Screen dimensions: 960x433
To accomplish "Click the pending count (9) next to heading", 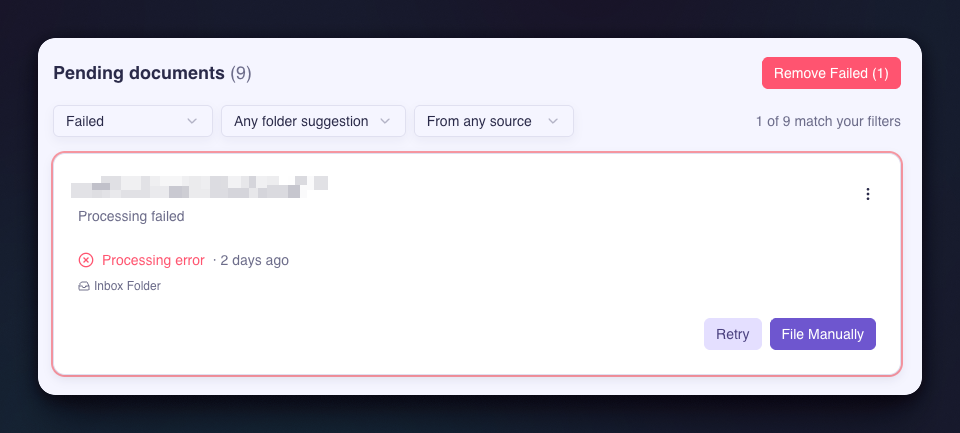I will 241,73.
